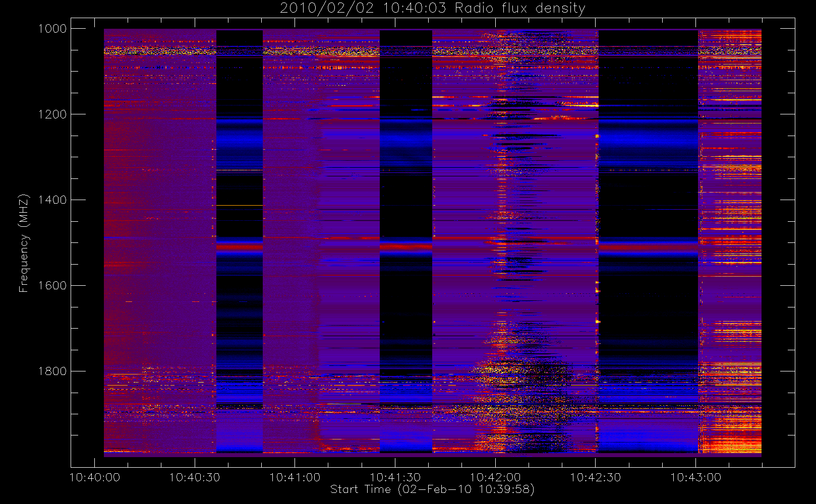Select the 1000 frequency tick label
816x504 pixels.
pos(52,29)
